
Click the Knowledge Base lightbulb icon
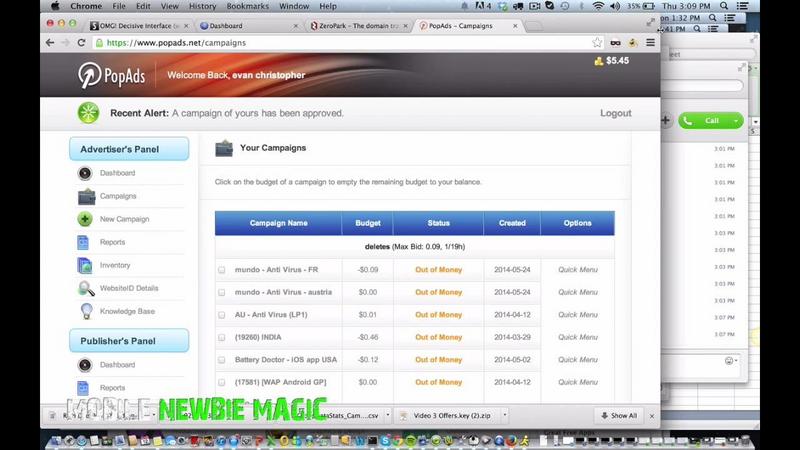click(86, 311)
